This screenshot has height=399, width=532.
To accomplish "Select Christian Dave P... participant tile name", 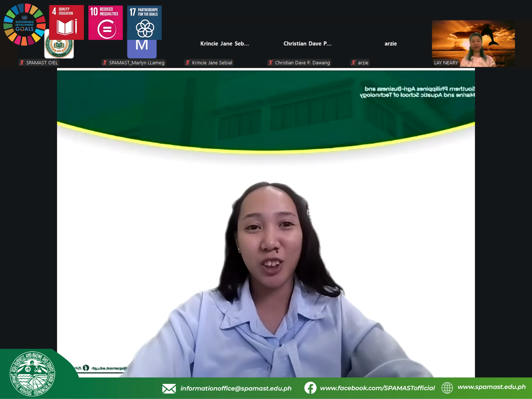I will [x=307, y=43].
